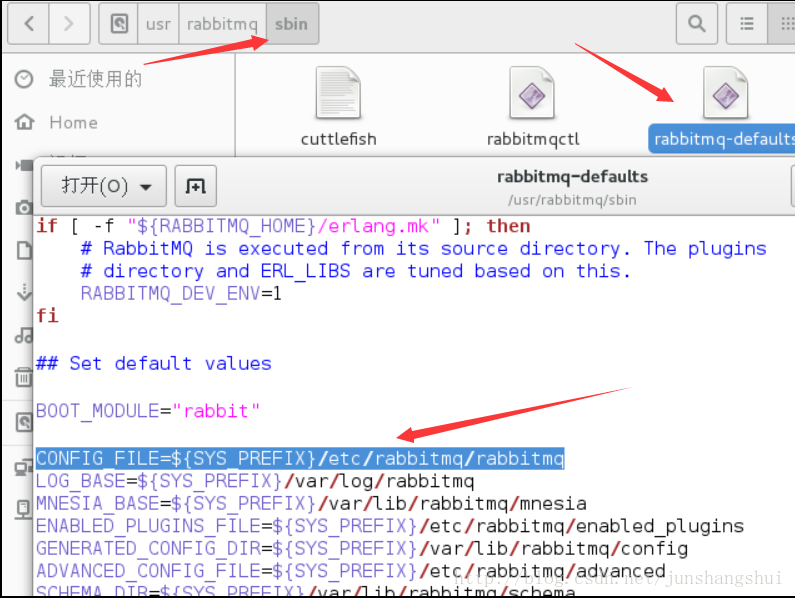Navigate to the usr path segment
Viewport: 795px width, 598px height.
click(x=158, y=24)
